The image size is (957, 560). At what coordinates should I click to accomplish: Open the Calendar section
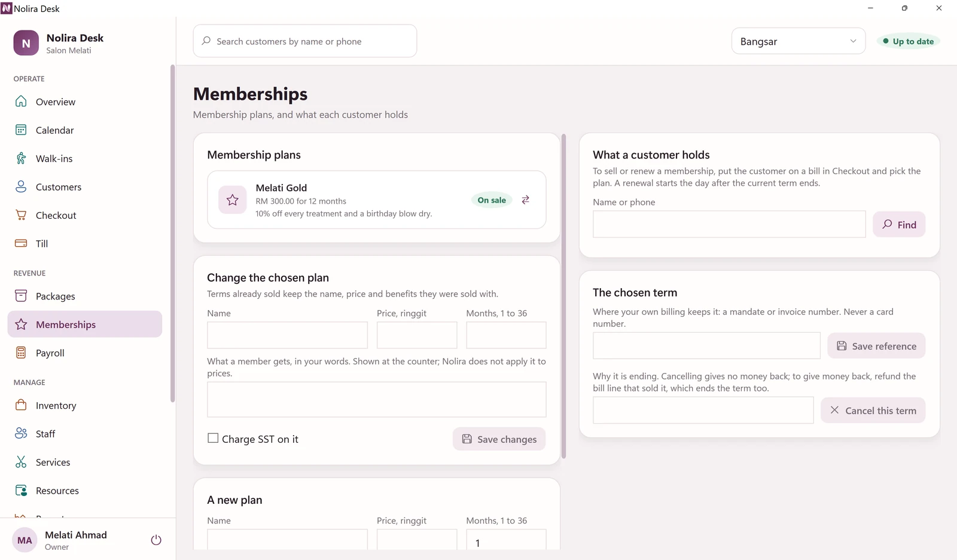pyautogui.click(x=84, y=130)
